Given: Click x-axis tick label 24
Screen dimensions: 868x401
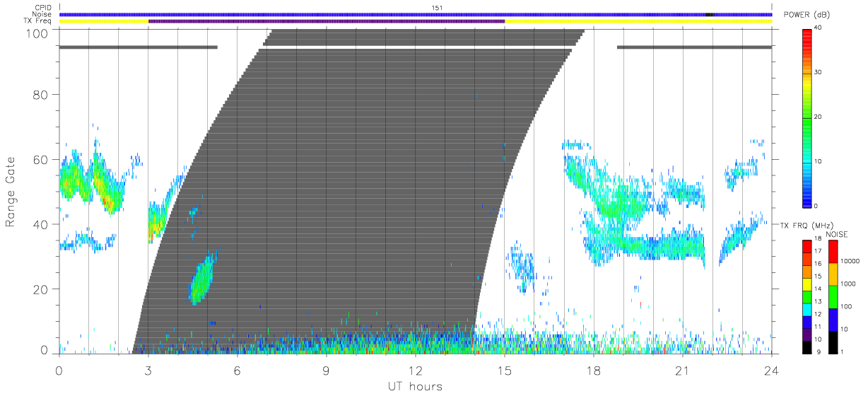Looking at the screenshot, I should click(771, 370).
